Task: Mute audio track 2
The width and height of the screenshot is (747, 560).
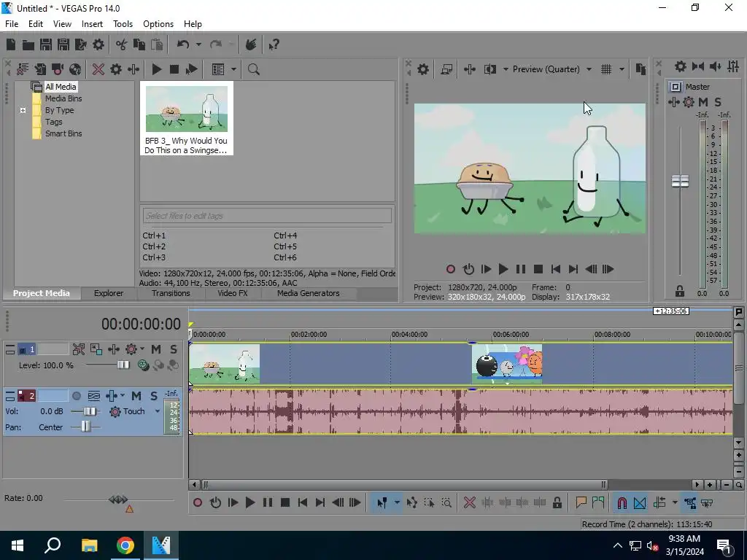Action: tap(136, 396)
